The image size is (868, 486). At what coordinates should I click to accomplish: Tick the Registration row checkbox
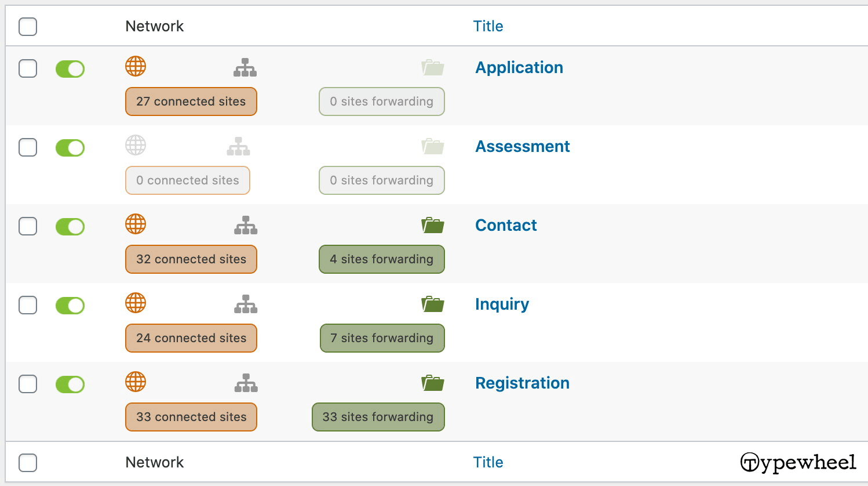(28, 384)
